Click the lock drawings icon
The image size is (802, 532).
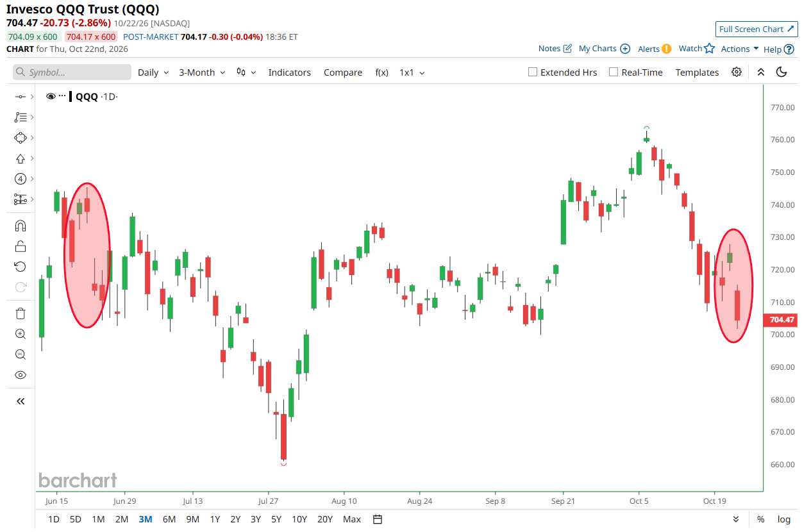(20, 246)
